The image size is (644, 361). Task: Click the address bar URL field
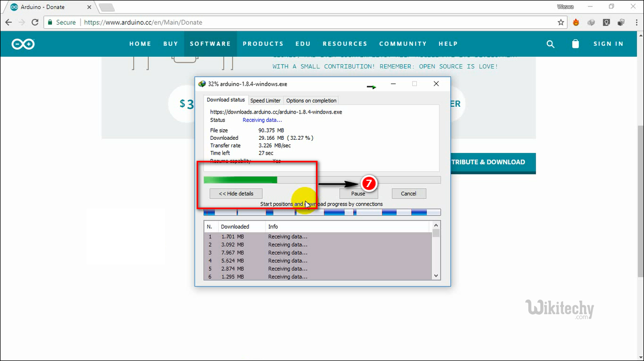click(315, 23)
